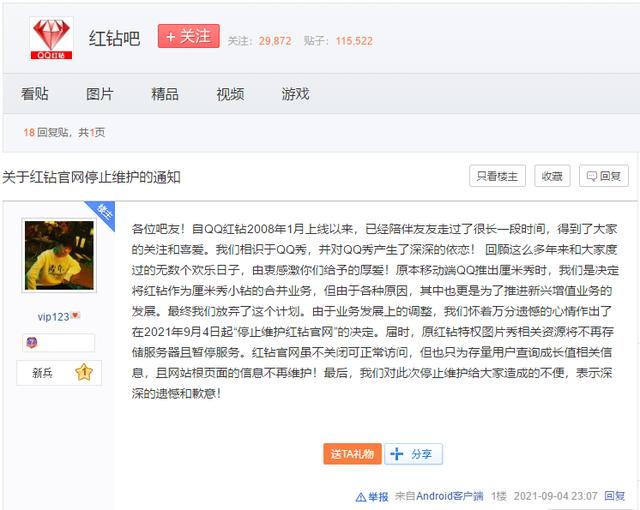Select the 精品 tab
This screenshot has height=510, width=640.
(165, 94)
